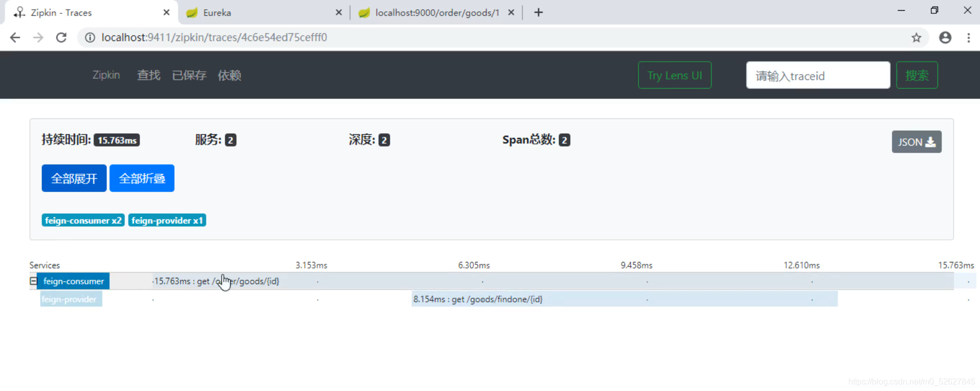Click the 持续时间 15.763ms badge
The height and width of the screenshot is (391, 980).
pyautogui.click(x=117, y=140)
